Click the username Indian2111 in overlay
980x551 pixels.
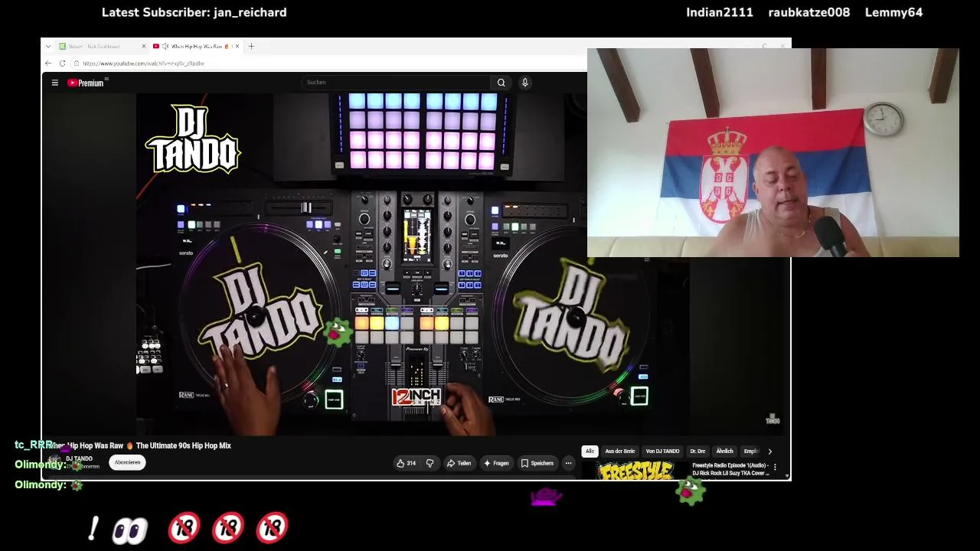(720, 12)
